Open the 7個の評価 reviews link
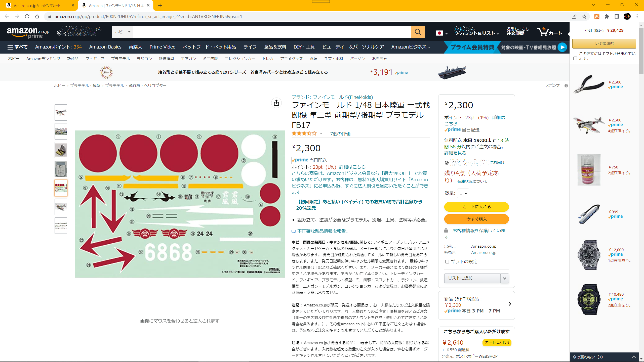 tap(340, 134)
